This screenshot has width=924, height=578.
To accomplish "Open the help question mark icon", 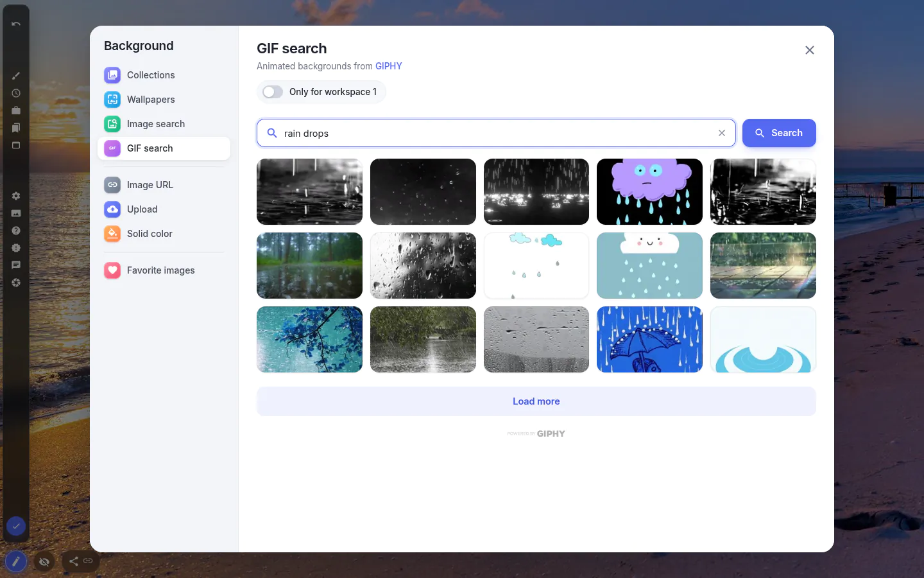I will [x=16, y=231].
